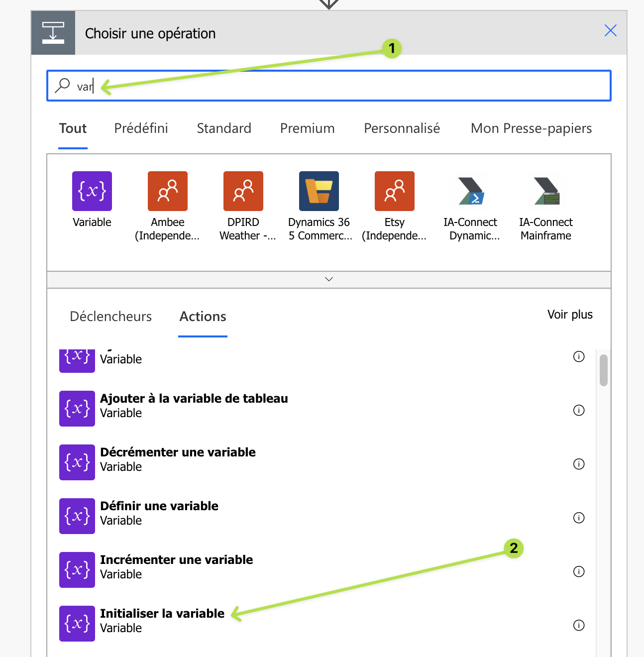Open the Mon Presse-papiers tab

531,128
